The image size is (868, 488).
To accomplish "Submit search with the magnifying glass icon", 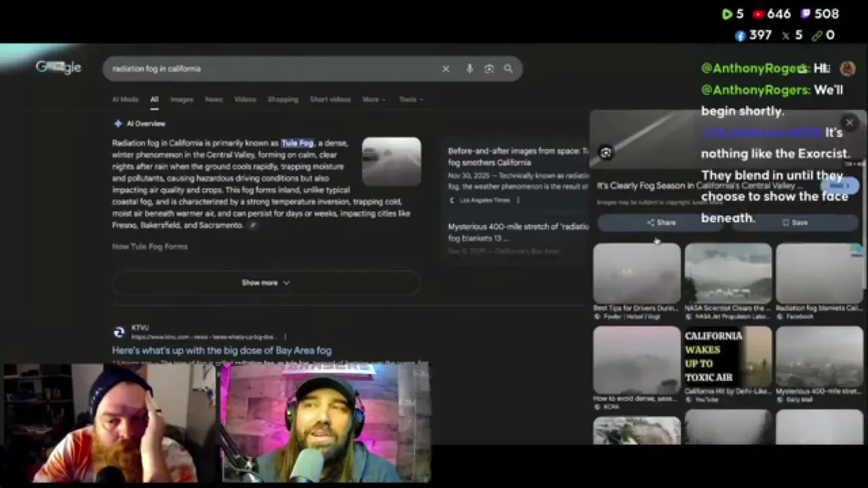I will coord(508,68).
